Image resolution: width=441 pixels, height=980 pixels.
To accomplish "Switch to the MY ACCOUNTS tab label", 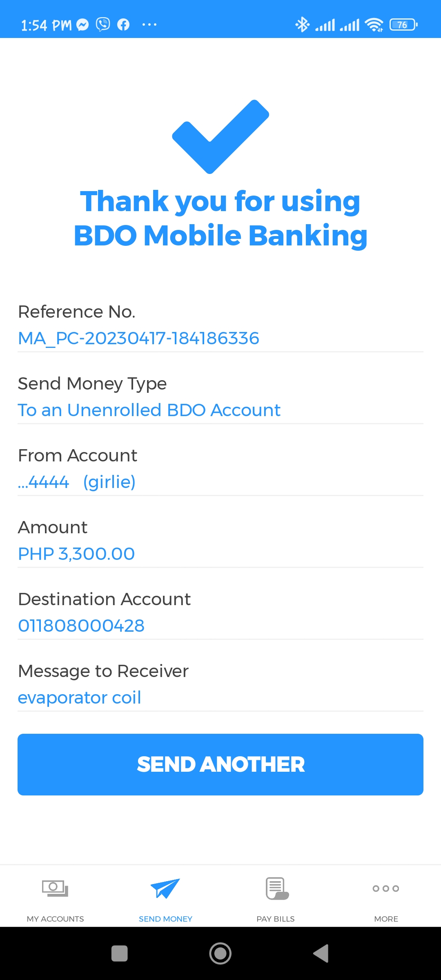I will (55, 919).
